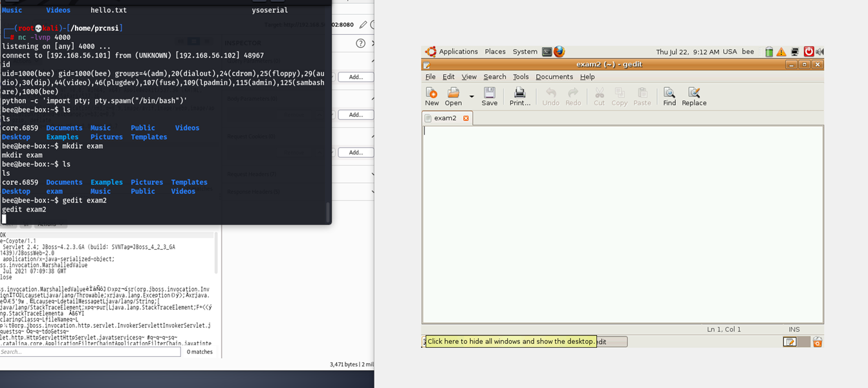Open the Replace tool icon
This screenshot has height=388, width=868.
coord(694,96)
